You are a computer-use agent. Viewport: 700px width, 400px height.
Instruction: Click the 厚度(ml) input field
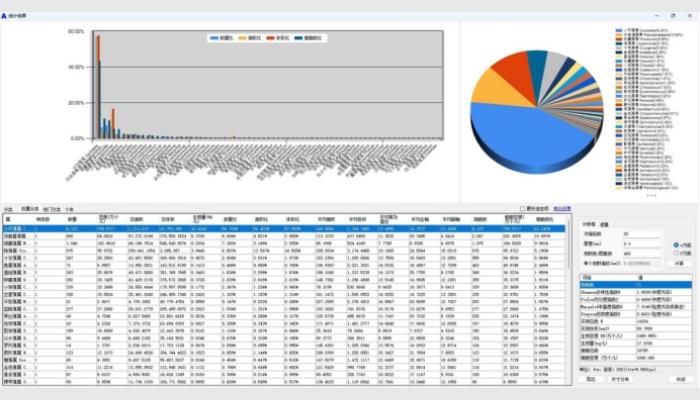639,244
